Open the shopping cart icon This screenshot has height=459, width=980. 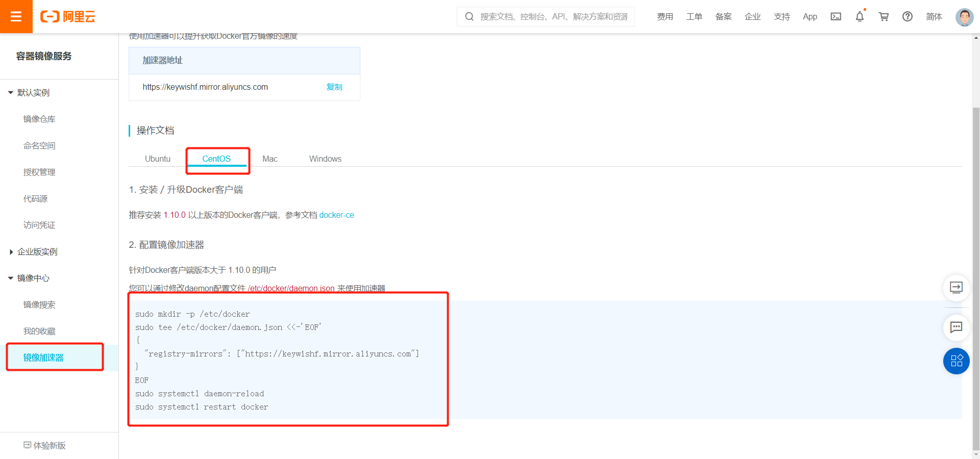click(884, 16)
